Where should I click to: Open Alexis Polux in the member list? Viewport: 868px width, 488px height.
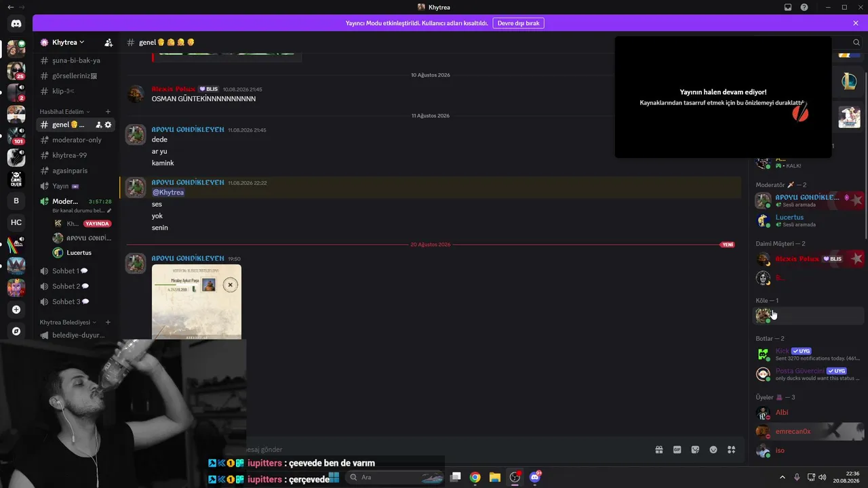point(810,259)
